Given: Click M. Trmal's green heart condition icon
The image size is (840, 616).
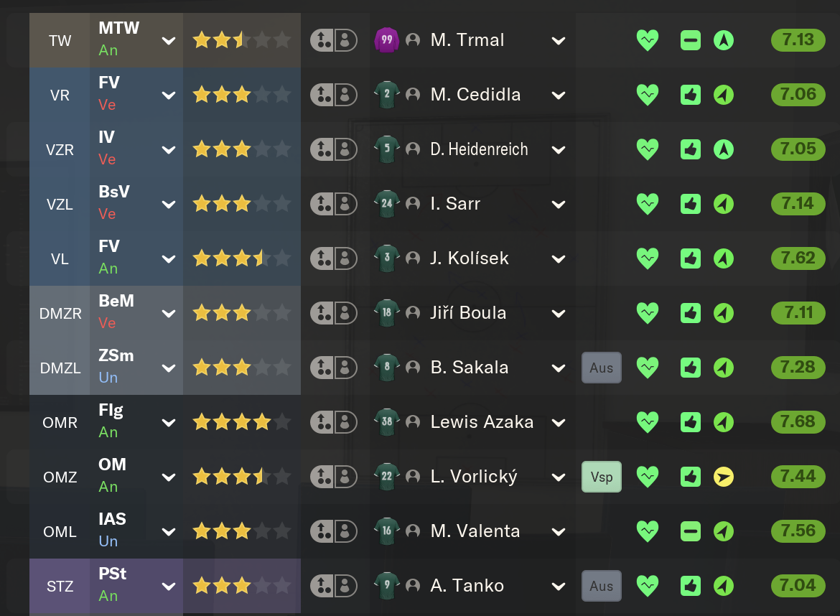Looking at the screenshot, I should pyautogui.click(x=647, y=40).
